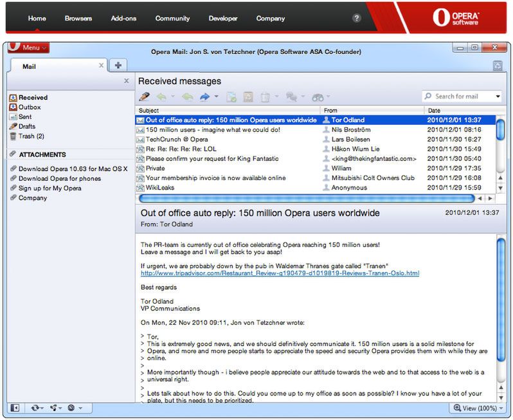The width and height of the screenshot is (513, 420).
Task: Click the help question mark icon
Action: tap(357, 18)
